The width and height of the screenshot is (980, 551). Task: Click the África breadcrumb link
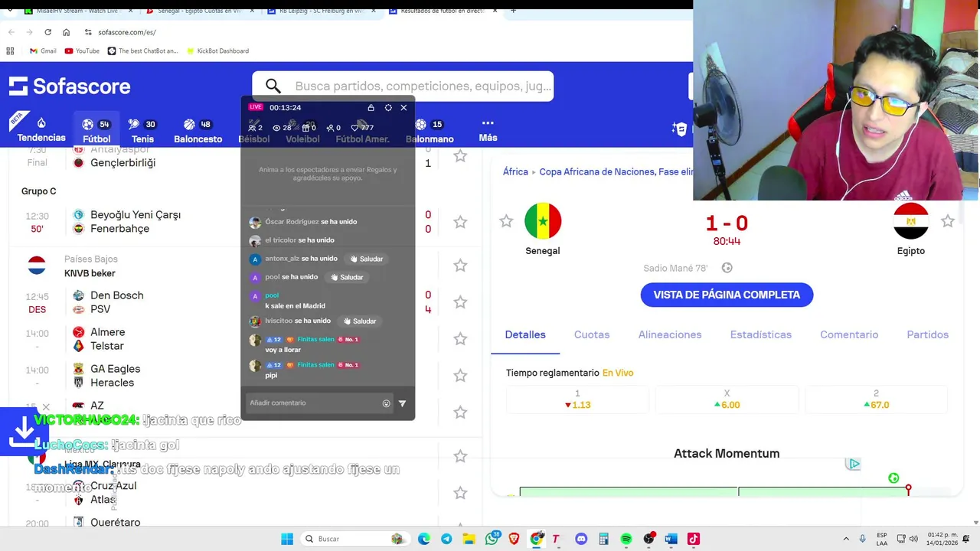click(515, 172)
